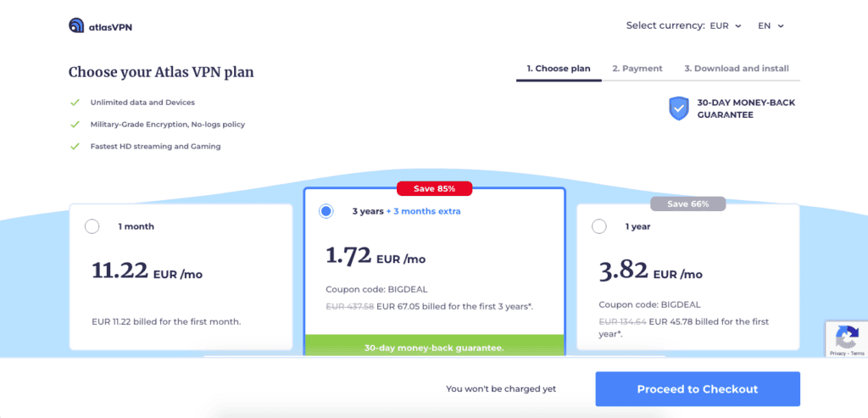Click the 11.22 EUR /mo price

[x=147, y=271]
